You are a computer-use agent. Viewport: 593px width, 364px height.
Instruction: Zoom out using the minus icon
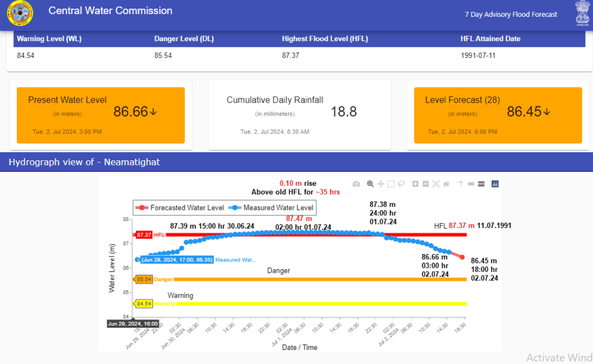(x=426, y=184)
